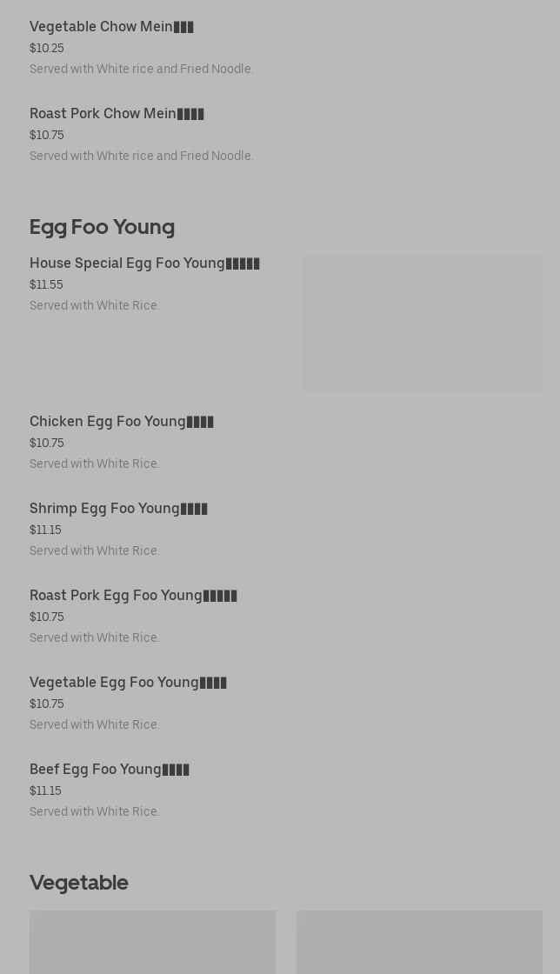The image size is (560, 974).
Task: Click the Vegetable section heading
Action: [79, 883]
